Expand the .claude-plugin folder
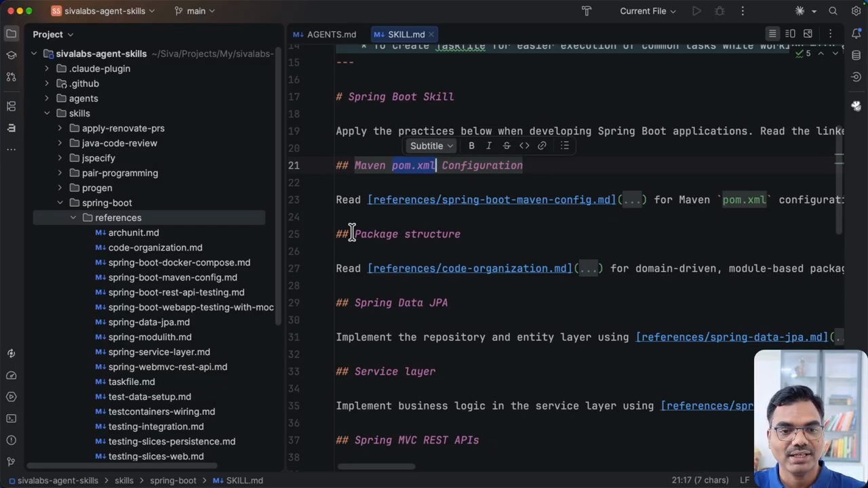The height and width of the screenshot is (488, 868). coord(47,68)
